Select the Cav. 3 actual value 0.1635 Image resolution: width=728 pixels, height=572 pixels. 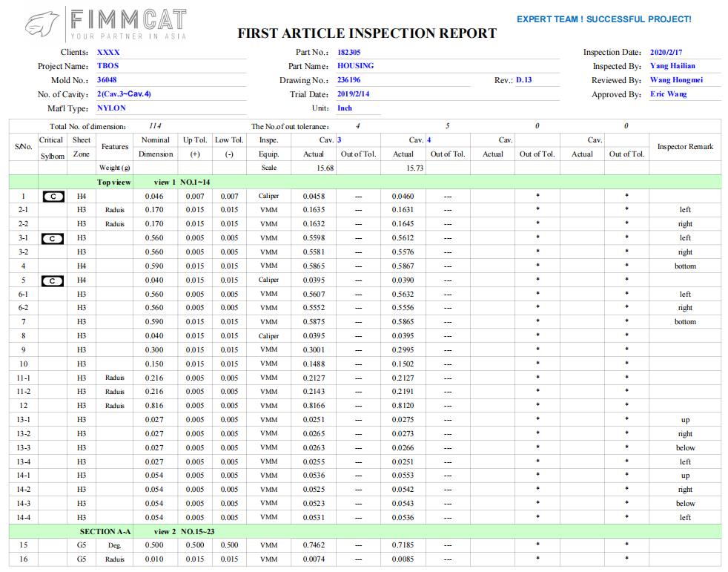[314, 209]
